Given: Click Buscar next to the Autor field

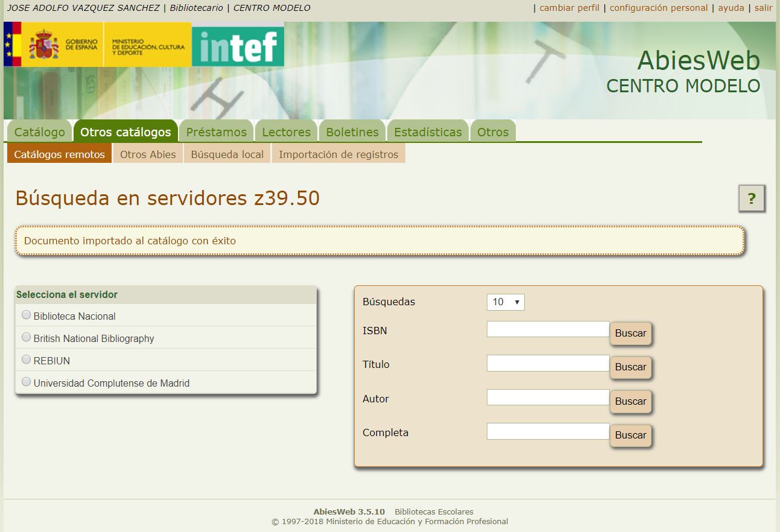Looking at the screenshot, I should point(631,401).
